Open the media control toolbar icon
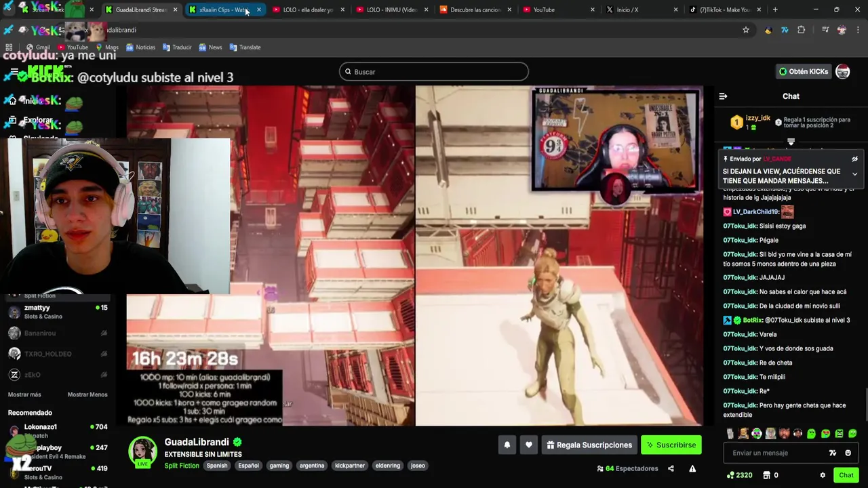The height and width of the screenshot is (488, 868). click(825, 30)
